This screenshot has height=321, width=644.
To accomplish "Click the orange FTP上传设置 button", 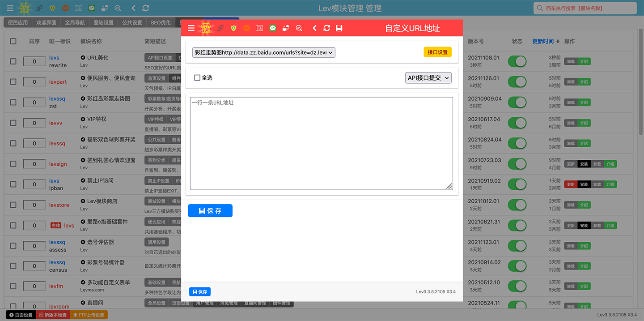I will click(89, 315).
